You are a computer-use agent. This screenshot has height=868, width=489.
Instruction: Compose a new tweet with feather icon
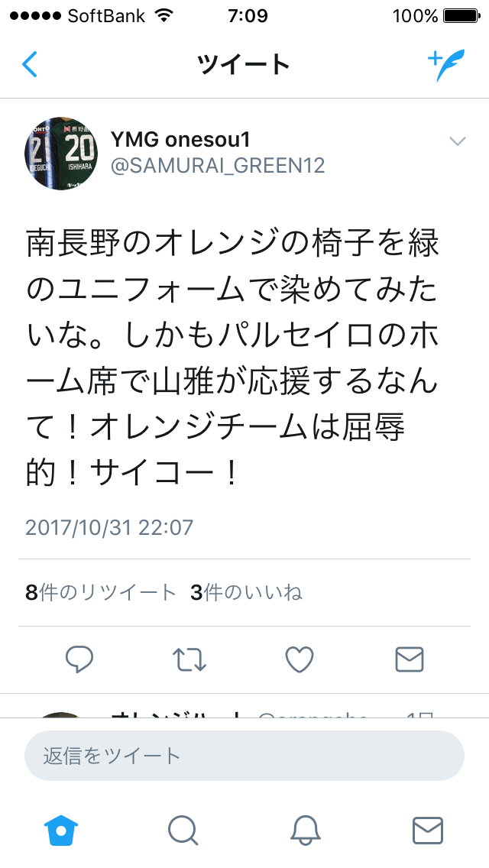click(x=446, y=65)
